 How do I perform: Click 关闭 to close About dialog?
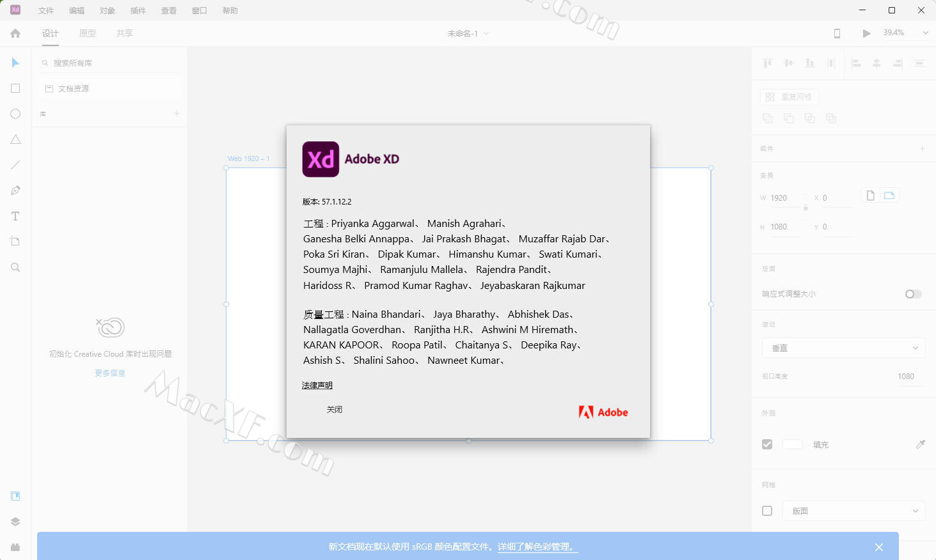coord(335,409)
